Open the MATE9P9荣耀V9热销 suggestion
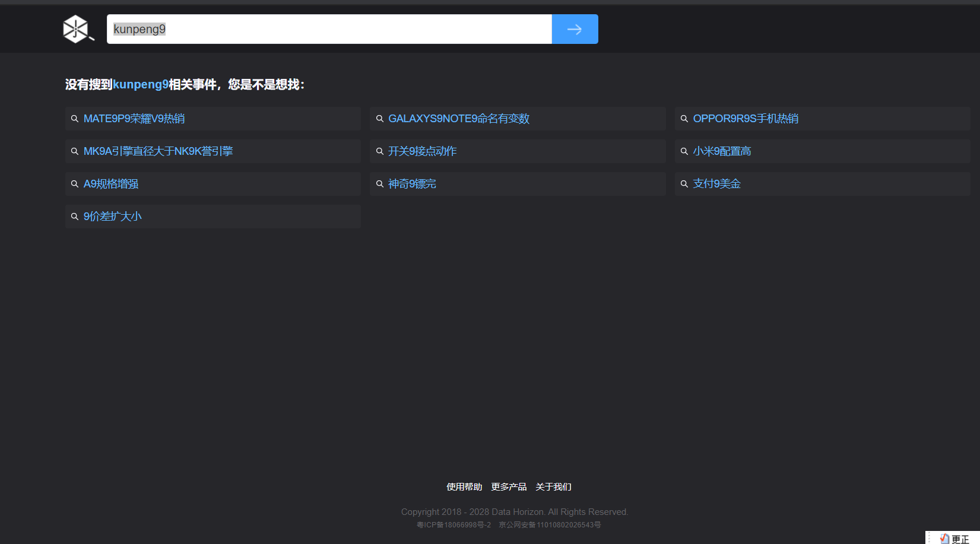This screenshot has height=544, width=980. coord(213,119)
